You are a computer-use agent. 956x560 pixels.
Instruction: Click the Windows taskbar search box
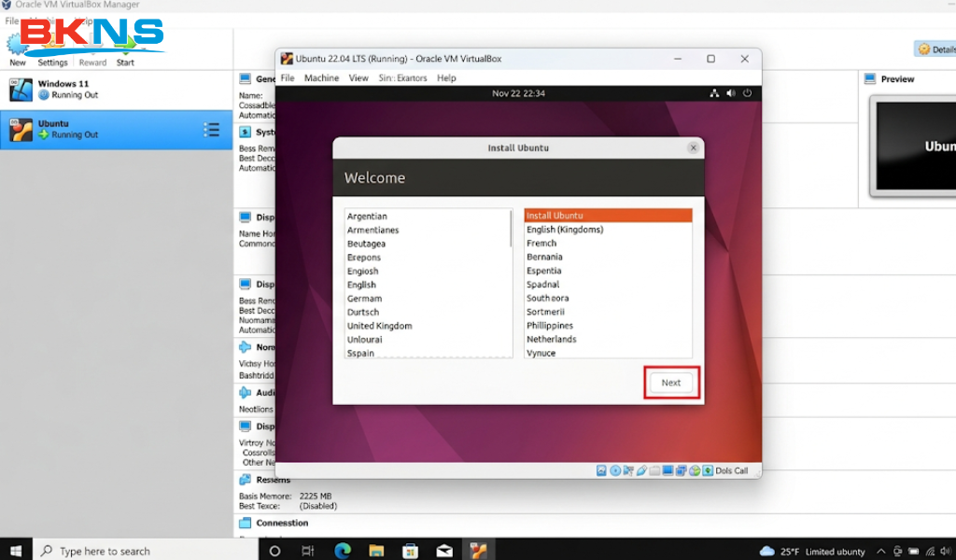click(145, 551)
